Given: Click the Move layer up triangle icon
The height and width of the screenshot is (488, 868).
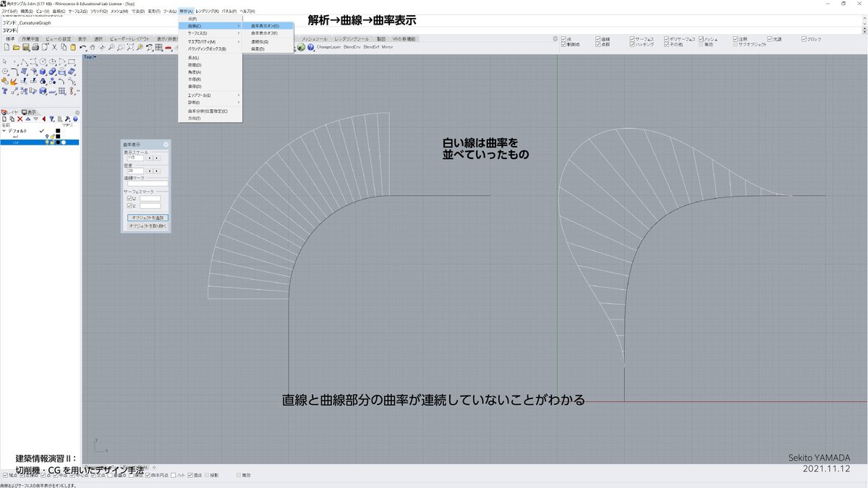Looking at the screenshot, I should point(28,119).
